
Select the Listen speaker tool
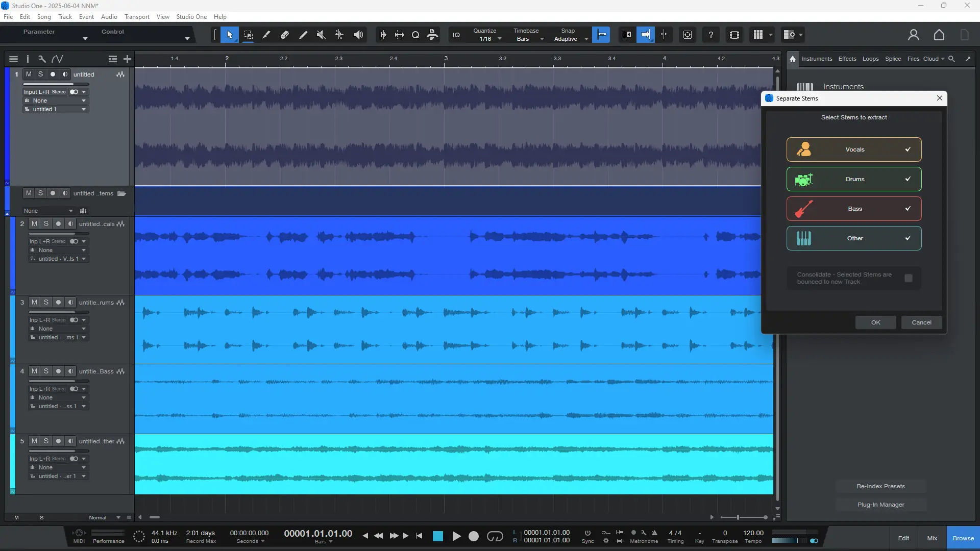[x=358, y=35]
